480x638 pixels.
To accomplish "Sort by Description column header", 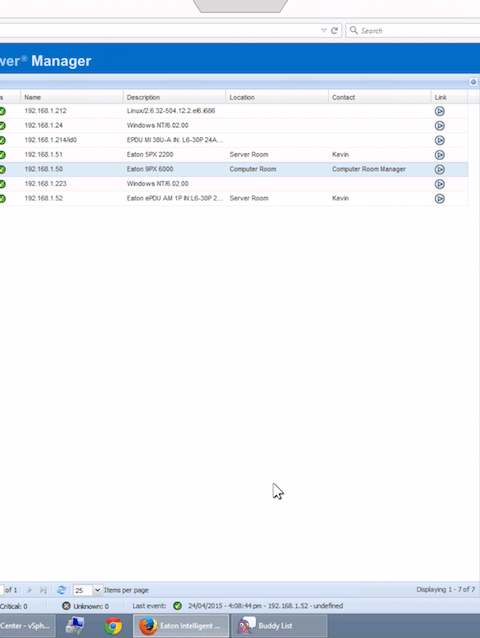I will (174, 97).
